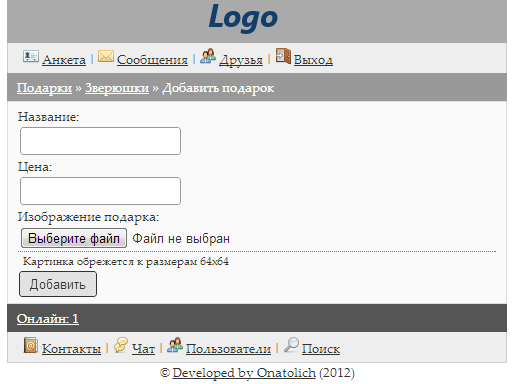The image size is (516, 384).
Task: Focus the Цена text field
Action: click(x=100, y=191)
